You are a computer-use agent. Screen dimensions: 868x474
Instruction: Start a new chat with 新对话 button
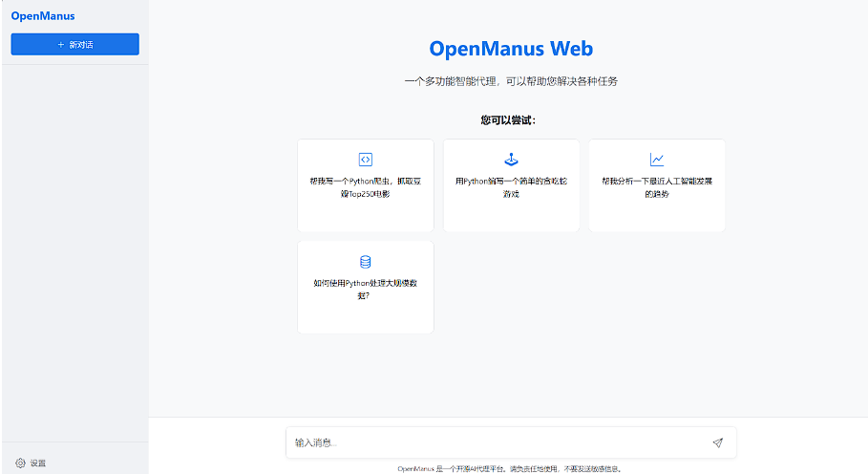pos(74,44)
